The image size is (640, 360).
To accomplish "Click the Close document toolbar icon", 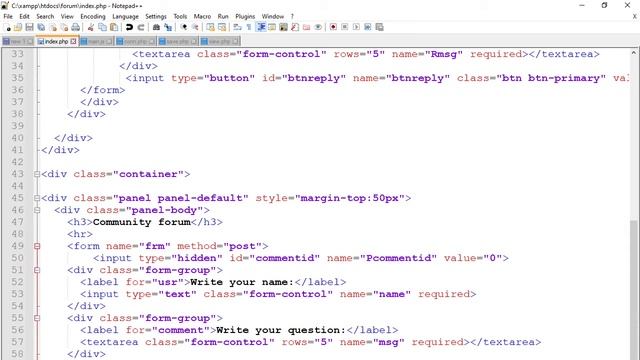I will pos(53,27).
